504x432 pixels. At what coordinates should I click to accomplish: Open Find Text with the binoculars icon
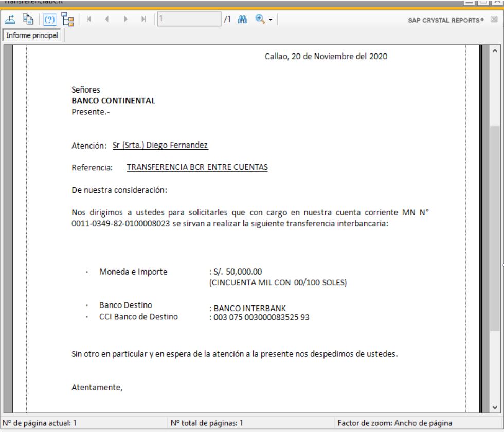tap(242, 20)
